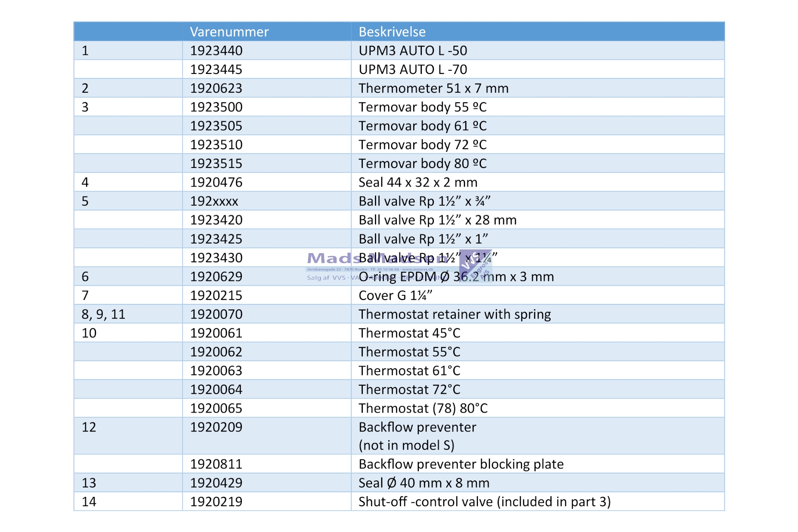The width and height of the screenshot is (798, 532).
Task: Select part number 1923440
Action: [216, 51]
